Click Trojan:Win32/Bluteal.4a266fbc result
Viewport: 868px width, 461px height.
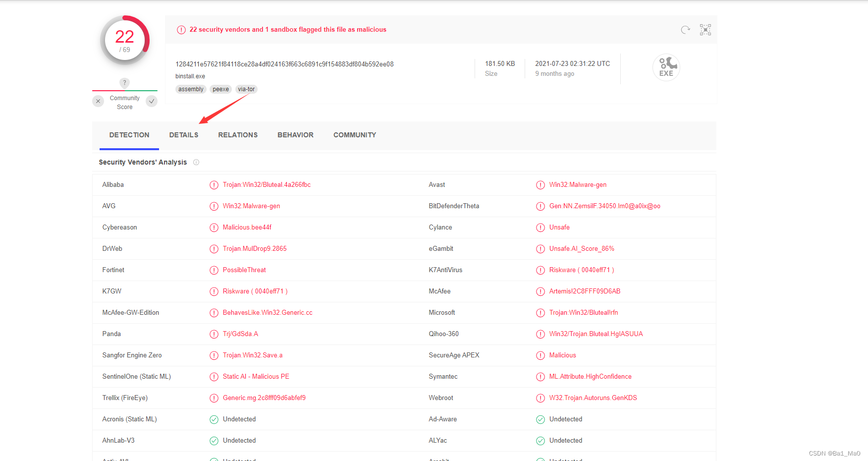point(267,184)
